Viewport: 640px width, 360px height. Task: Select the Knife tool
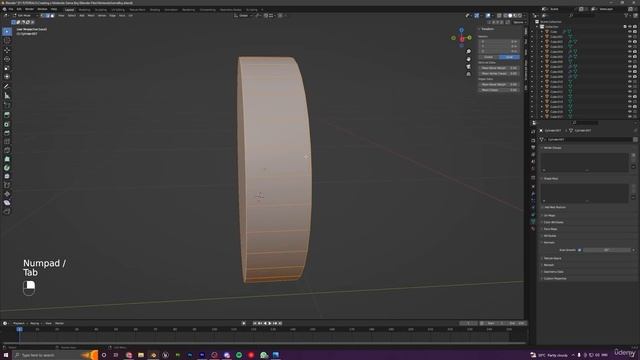7,150
